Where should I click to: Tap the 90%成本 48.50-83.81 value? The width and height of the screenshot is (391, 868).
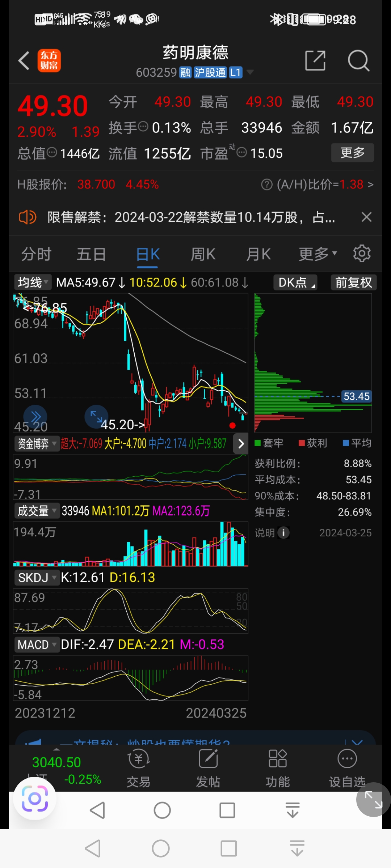344,496
